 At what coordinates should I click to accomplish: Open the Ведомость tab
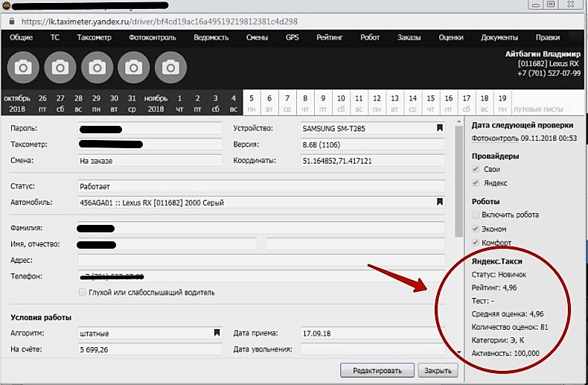click(211, 37)
